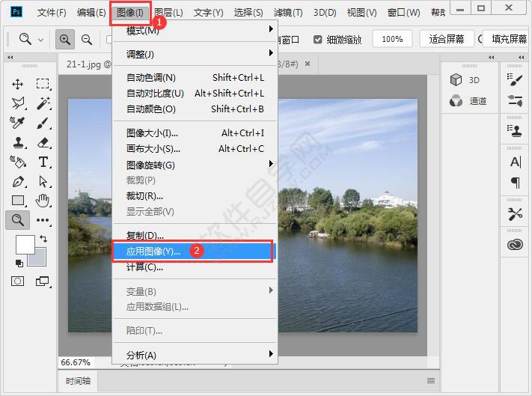Screen dimensions: 532x396
Task: Select the Zoom tool in toolbox
Action: [18, 220]
